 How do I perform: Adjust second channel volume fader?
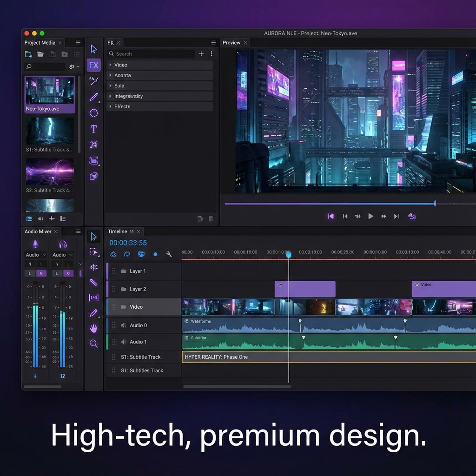63,311
